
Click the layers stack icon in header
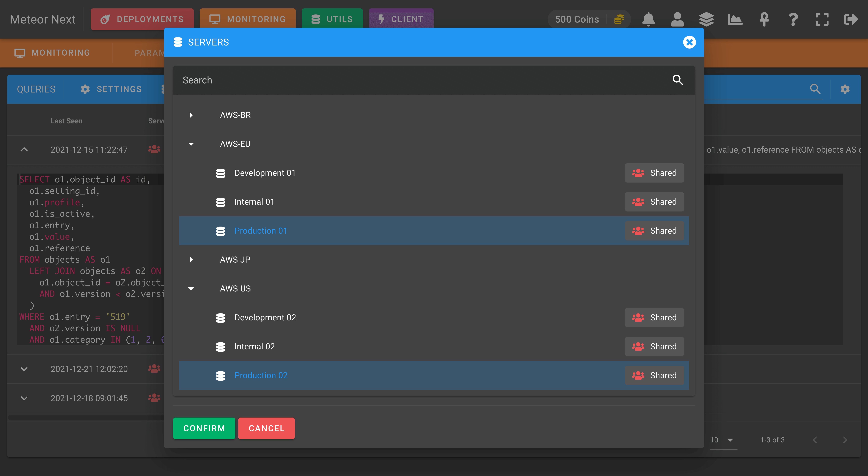706,19
